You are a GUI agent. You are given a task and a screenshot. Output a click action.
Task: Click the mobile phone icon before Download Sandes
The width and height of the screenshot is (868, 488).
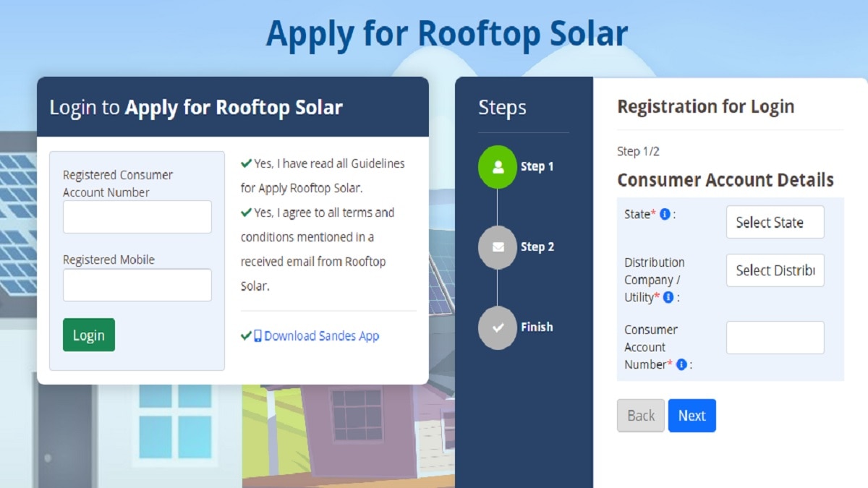pos(258,335)
